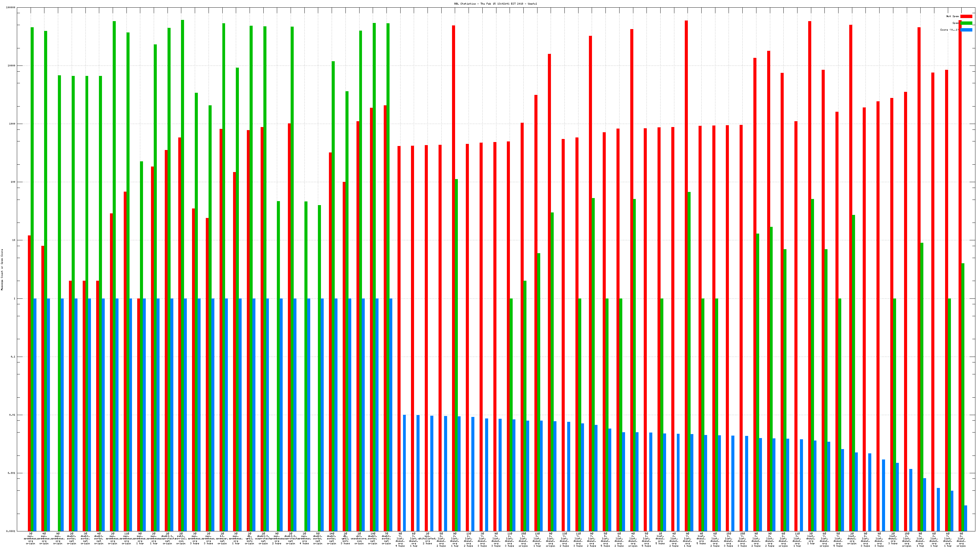Click the ips.whitelisted.org 2 hops x-axis label

(428, 538)
